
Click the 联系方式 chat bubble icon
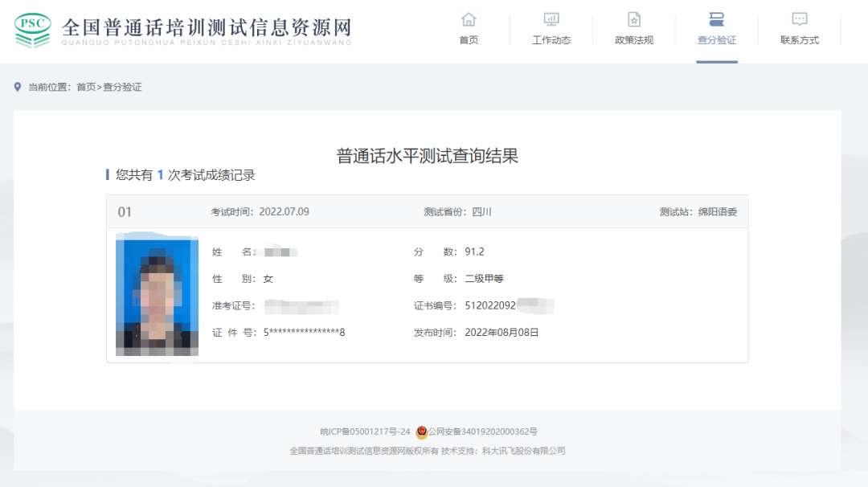tap(800, 19)
